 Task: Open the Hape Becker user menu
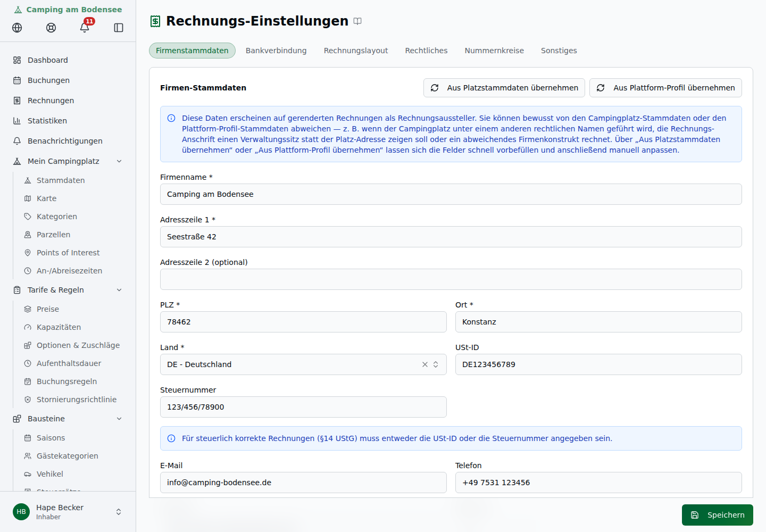click(68, 512)
